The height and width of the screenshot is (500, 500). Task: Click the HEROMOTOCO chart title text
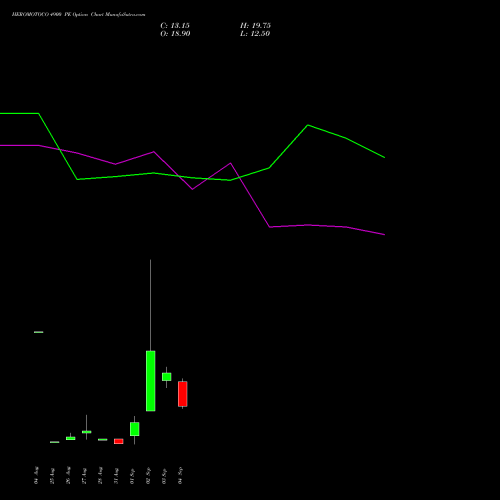78,15
